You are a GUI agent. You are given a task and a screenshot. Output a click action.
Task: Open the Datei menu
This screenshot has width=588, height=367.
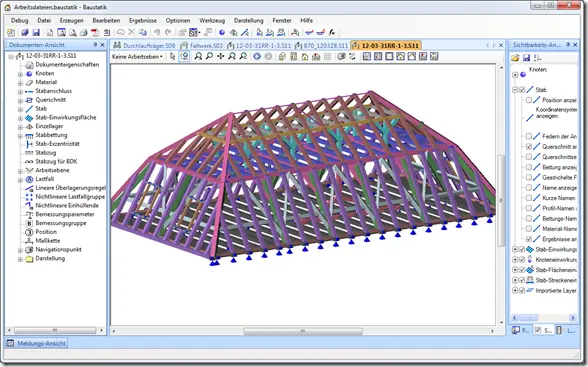pos(44,21)
